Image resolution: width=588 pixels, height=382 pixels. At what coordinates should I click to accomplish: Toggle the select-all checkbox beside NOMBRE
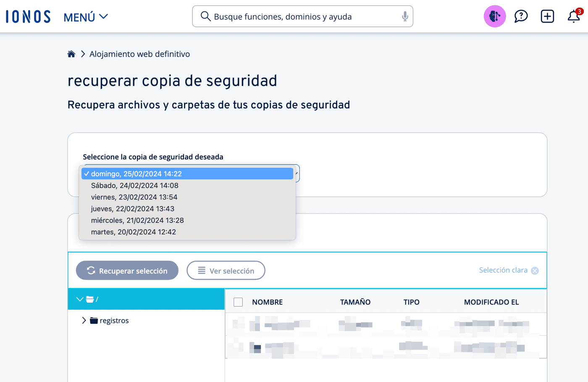(238, 302)
